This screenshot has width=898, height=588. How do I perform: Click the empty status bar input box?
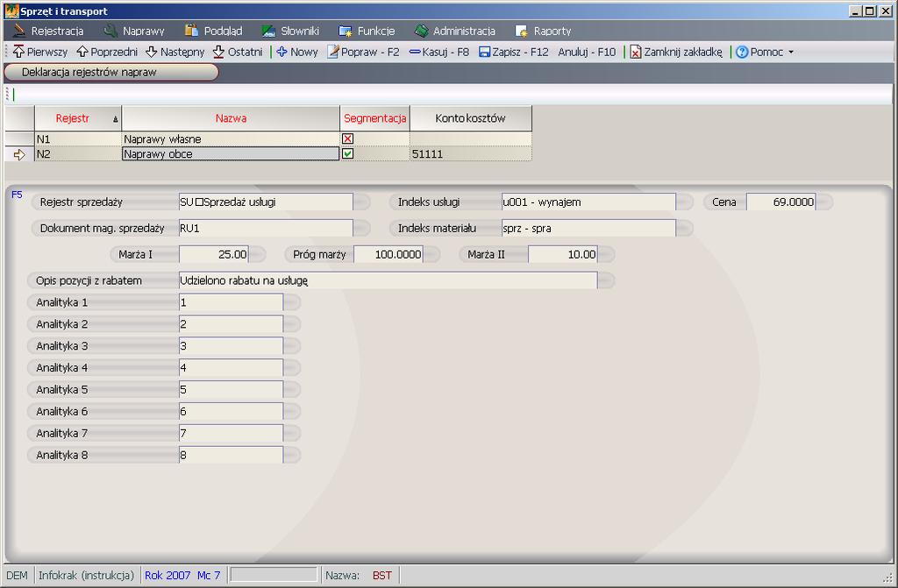274,575
